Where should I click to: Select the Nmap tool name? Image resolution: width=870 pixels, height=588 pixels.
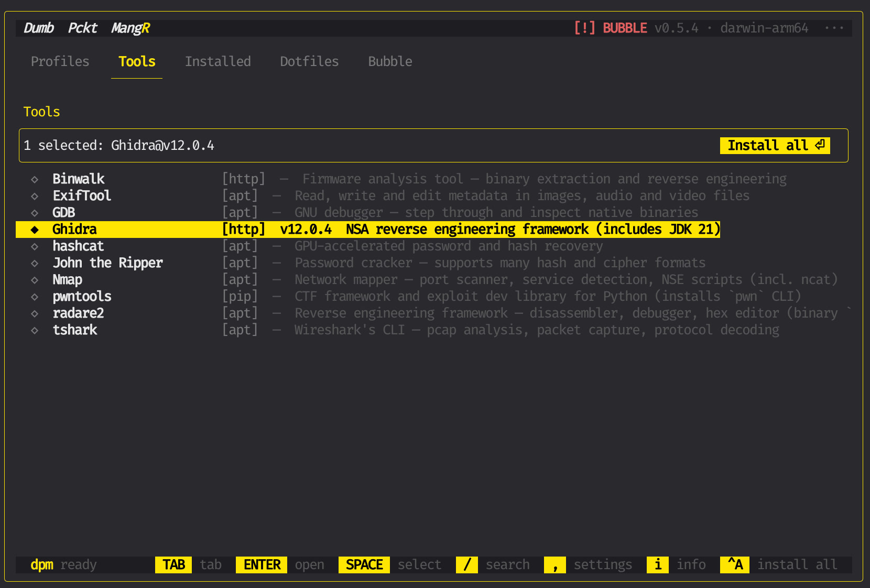[x=68, y=280]
